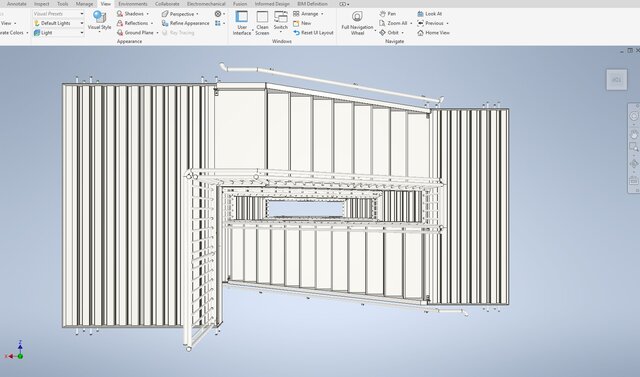The width and height of the screenshot is (640, 377).
Task: Click Reset UI Layout
Action: point(313,33)
